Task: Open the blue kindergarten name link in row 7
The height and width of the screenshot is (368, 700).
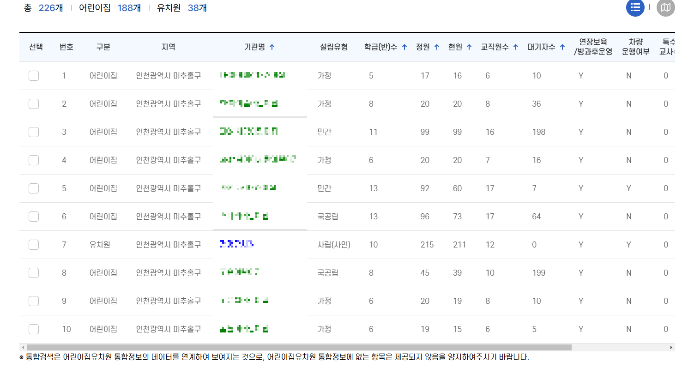Action: (x=237, y=244)
